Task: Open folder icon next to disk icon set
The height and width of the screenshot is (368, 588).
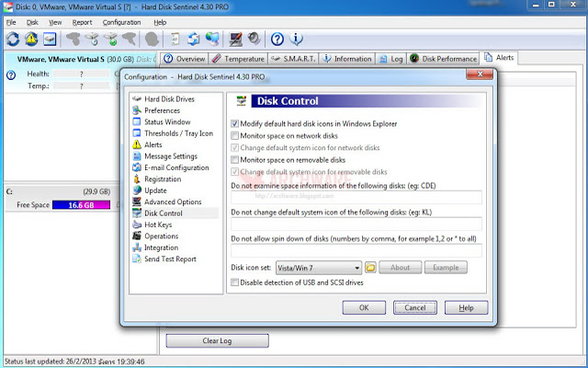Action: click(370, 268)
